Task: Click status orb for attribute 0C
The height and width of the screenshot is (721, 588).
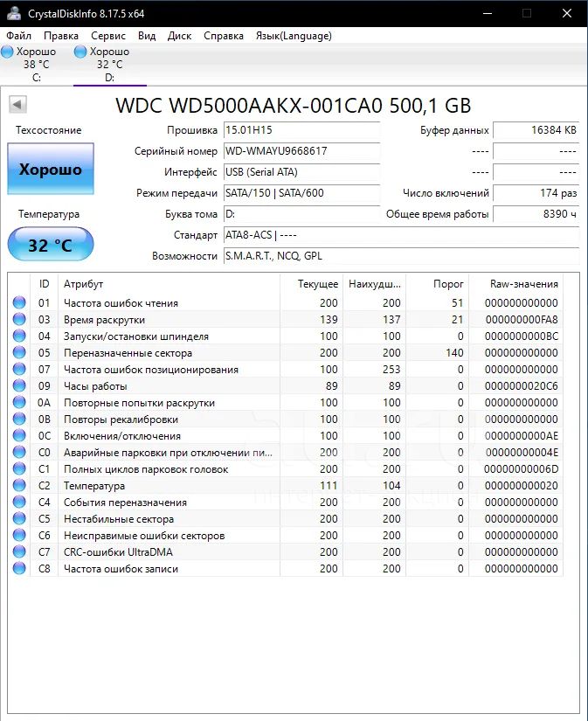Action: point(19,435)
